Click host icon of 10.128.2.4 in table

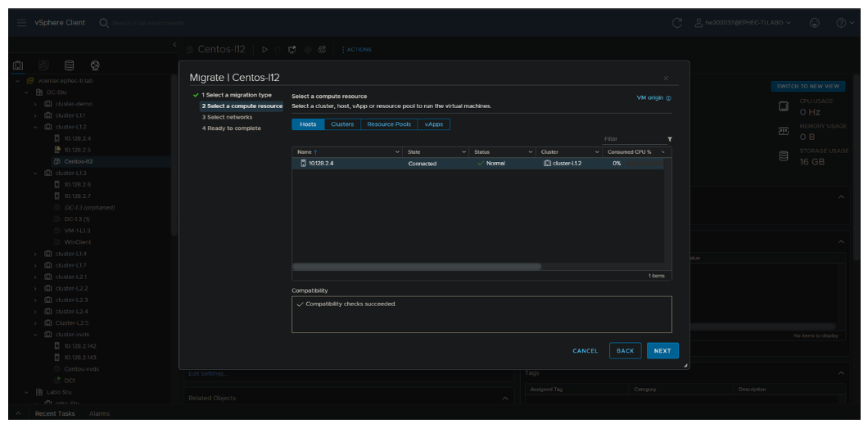click(x=303, y=163)
